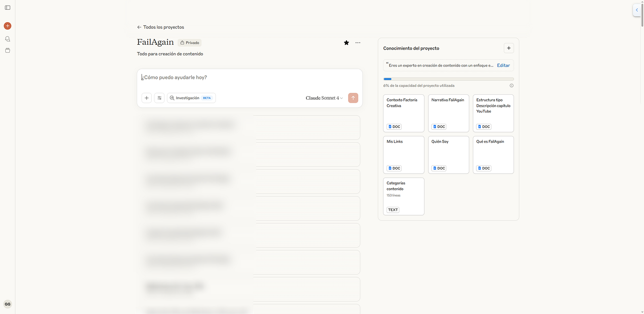
Task: Click the Privado visibility badge
Action: click(190, 43)
